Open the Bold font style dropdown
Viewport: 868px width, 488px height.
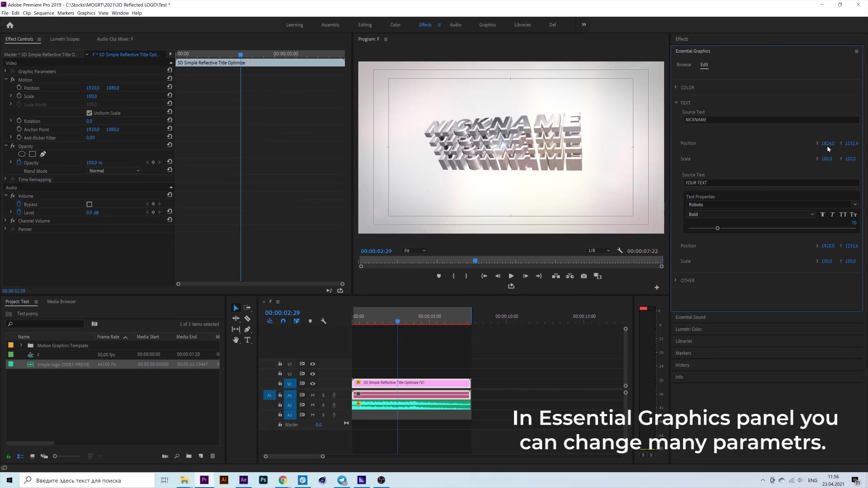coord(750,215)
